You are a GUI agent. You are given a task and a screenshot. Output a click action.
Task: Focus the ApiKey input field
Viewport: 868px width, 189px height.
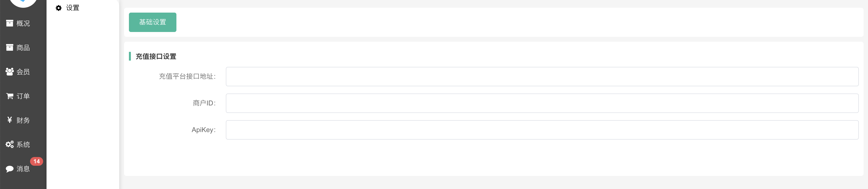pyautogui.click(x=542, y=130)
